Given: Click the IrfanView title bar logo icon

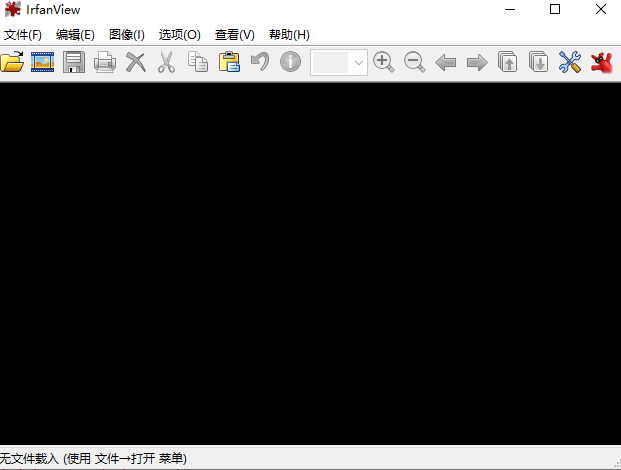Looking at the screenshot, I should [13, 9].
